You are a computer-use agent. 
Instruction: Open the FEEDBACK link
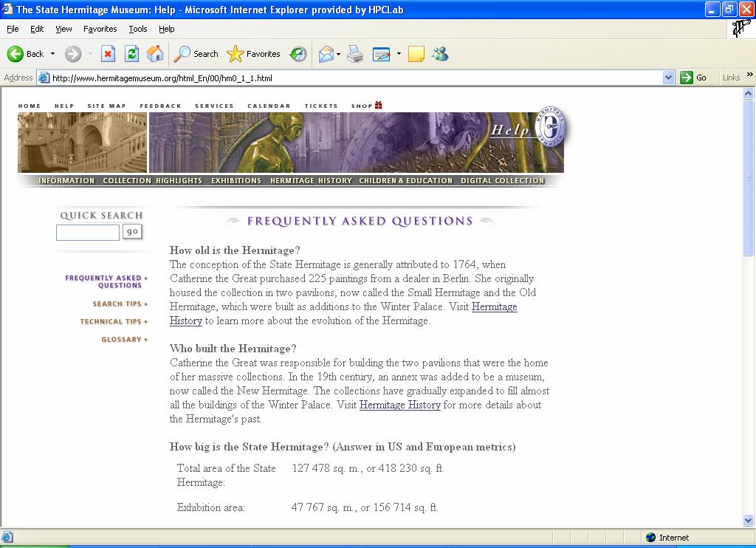coord(160,106)
